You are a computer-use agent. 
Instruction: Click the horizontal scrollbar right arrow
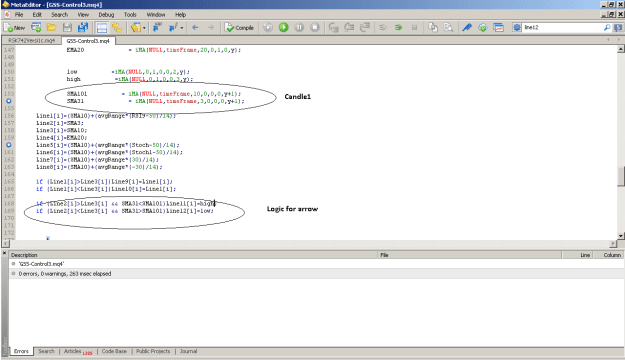point(613,243)
